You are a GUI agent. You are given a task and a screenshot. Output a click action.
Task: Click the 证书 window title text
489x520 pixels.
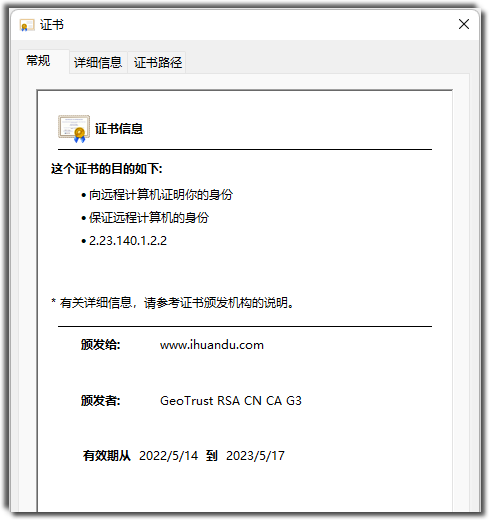pyautogui.click(x=52, y=25)
